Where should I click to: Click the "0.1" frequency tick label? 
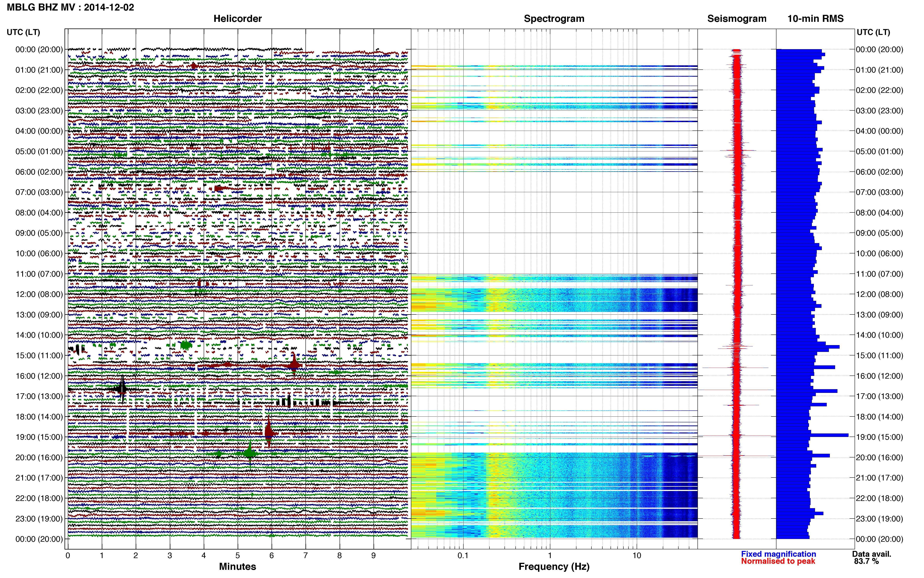(x=463, y=555)
